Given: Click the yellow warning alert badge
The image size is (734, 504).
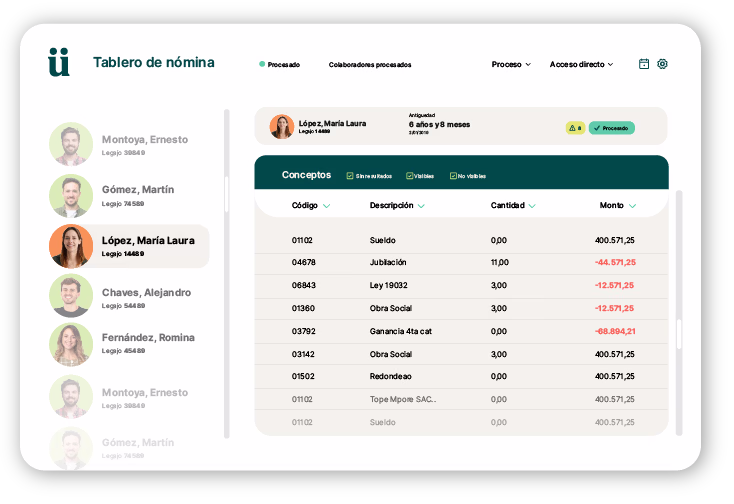Looking at the screenshot, I should pos(575,128).
